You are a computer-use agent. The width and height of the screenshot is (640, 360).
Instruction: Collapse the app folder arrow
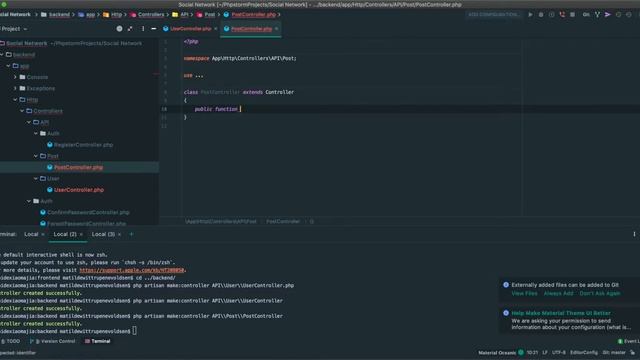8,66
